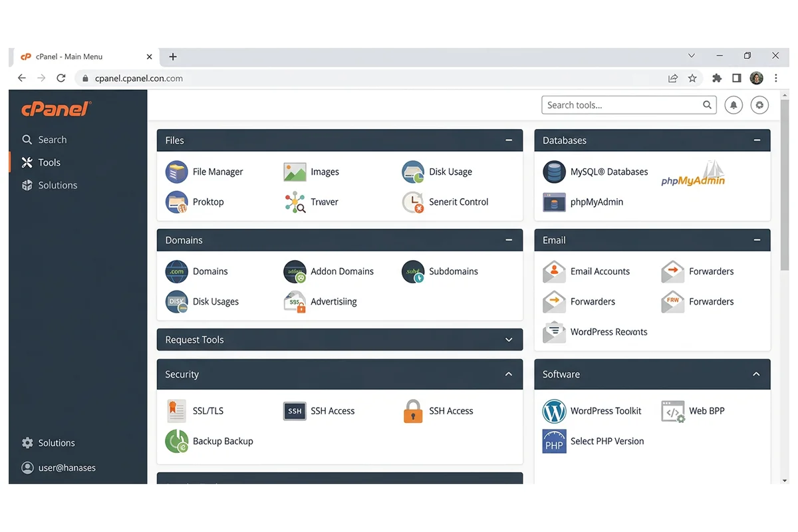Open the Trvaver tool

click(311, 201)
